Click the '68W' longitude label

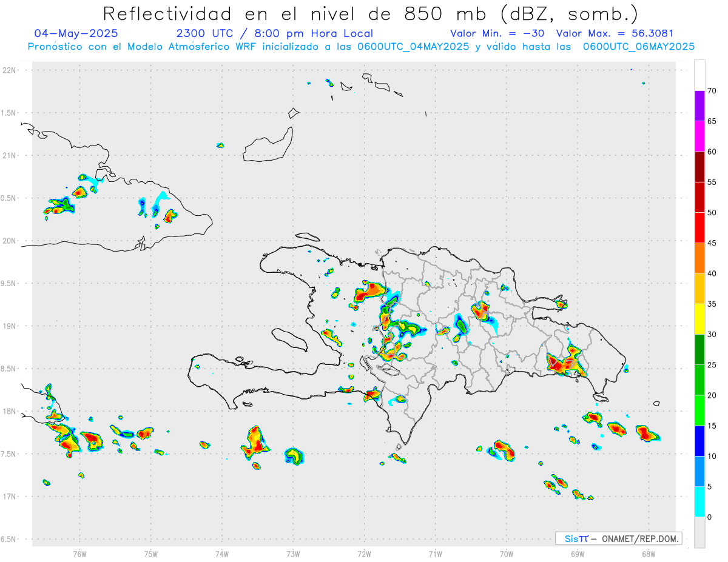[x=649, y=554]
